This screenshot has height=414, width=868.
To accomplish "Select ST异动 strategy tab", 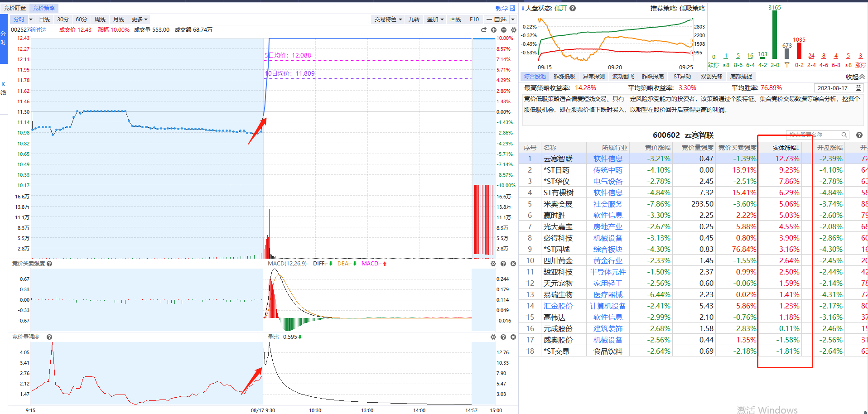I will pyautogui.click(x=682, y=77).
